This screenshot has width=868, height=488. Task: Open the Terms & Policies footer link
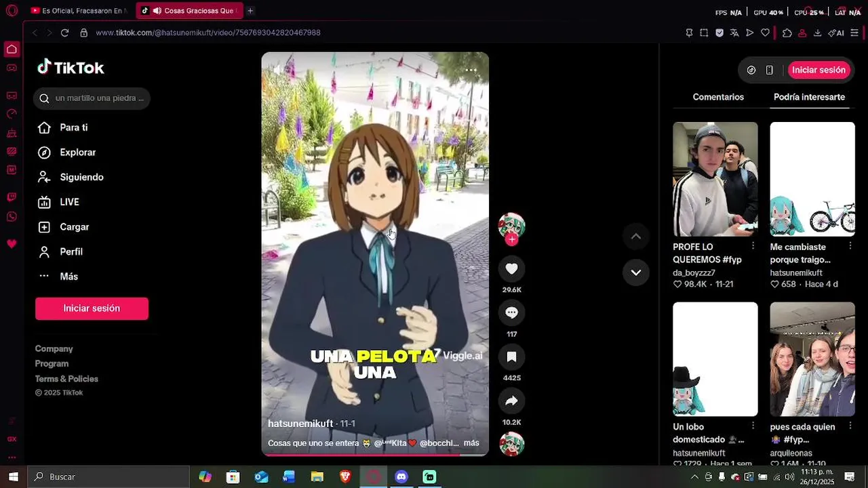66,379
